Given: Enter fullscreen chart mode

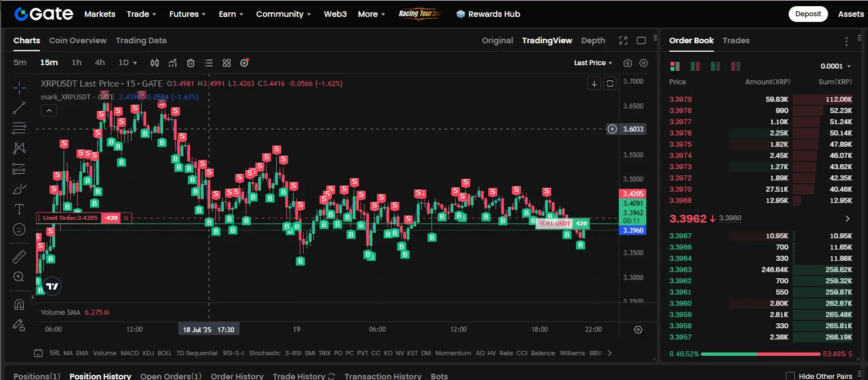Looking at the screenshot, I should point(623,40).
